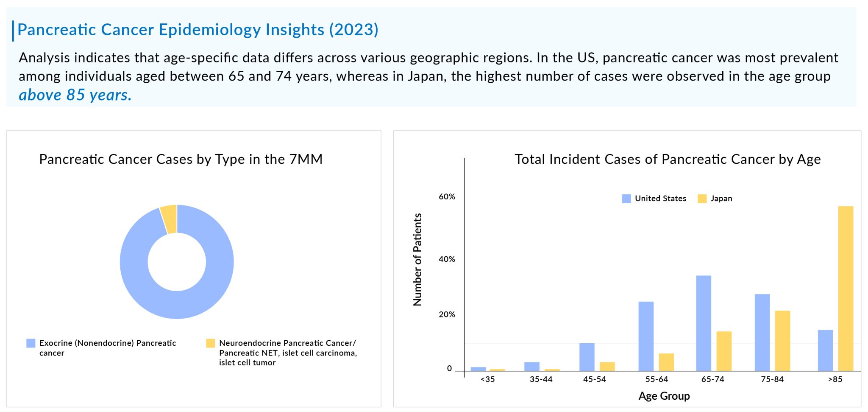Click the United States >85 bar
This screenshot has width=868, height=412.
pos(825,350)
